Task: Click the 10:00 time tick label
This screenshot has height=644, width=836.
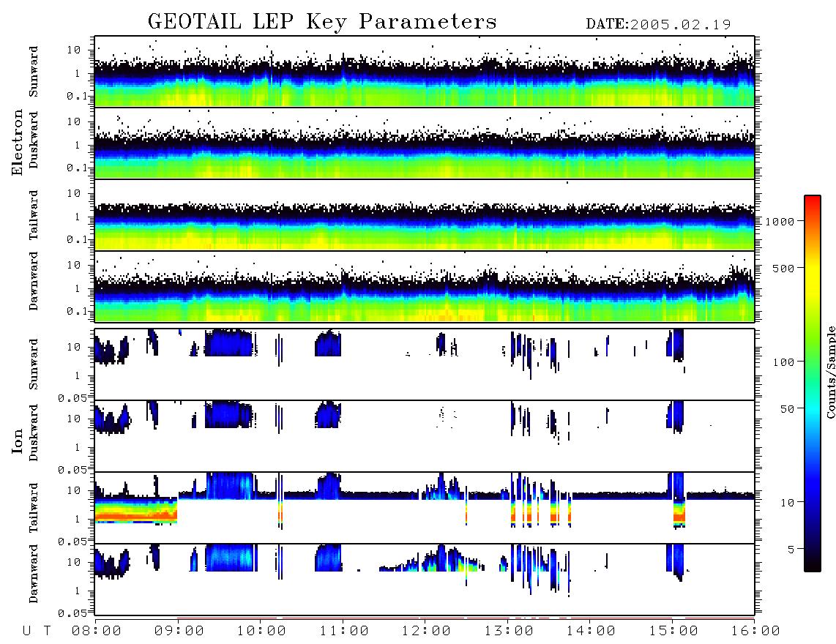Action: click(x=261, y=632)
